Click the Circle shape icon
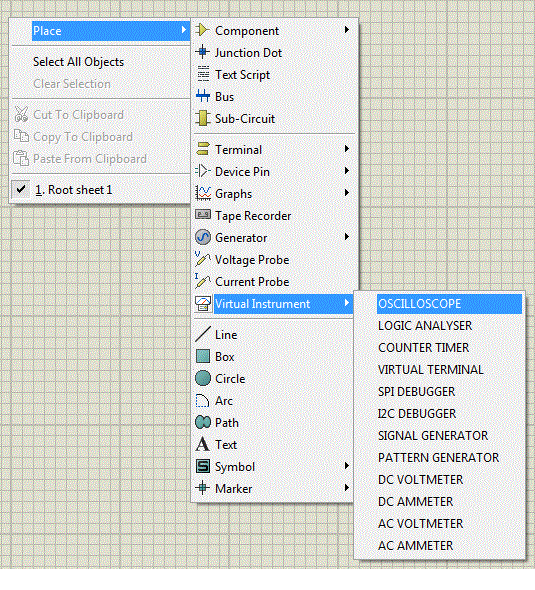This screenshot has height=590, width=535. click(x=203, y=378)
